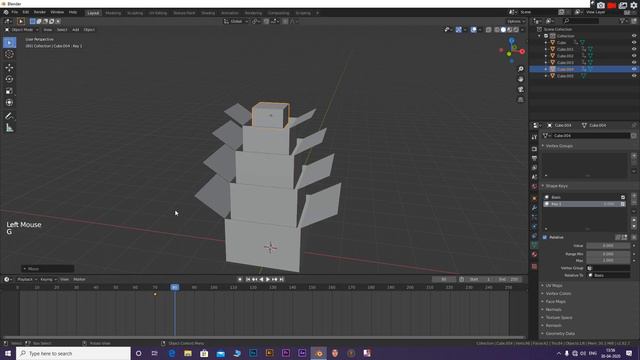Open the viewport Select menu
The image size is (640, 360).
[62, 30]
